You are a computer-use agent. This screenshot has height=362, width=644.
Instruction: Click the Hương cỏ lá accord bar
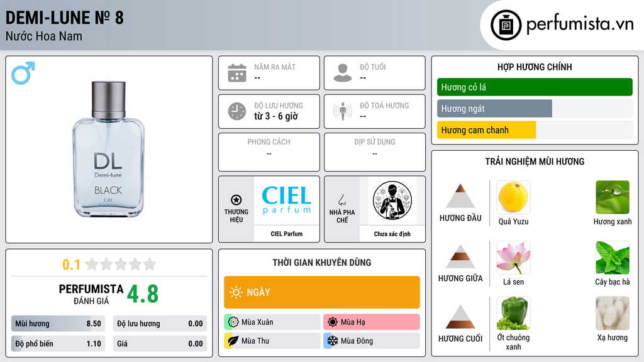tap(535, 87)
